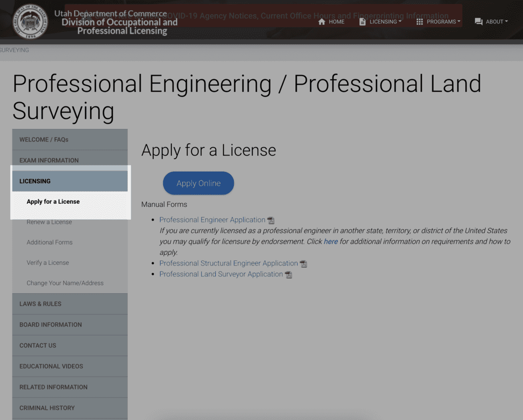Click the chat icon beside ABOUT
This screenshot has width=523, height=420.
point(478,21)
